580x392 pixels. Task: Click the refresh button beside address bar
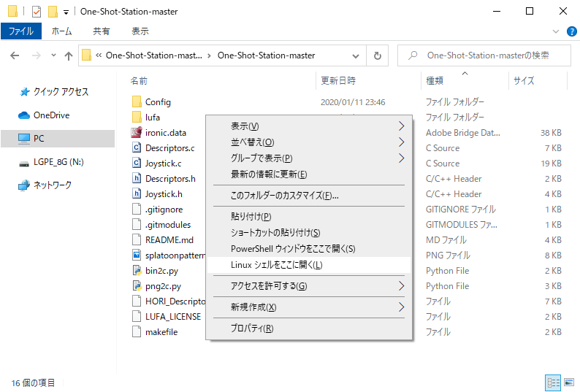(378, 55)
